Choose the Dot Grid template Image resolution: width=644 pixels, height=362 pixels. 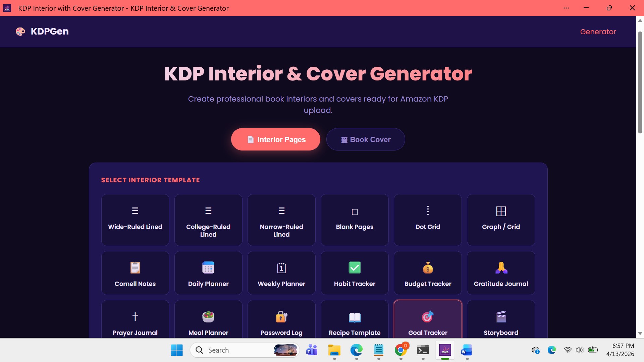pos(428,220)
